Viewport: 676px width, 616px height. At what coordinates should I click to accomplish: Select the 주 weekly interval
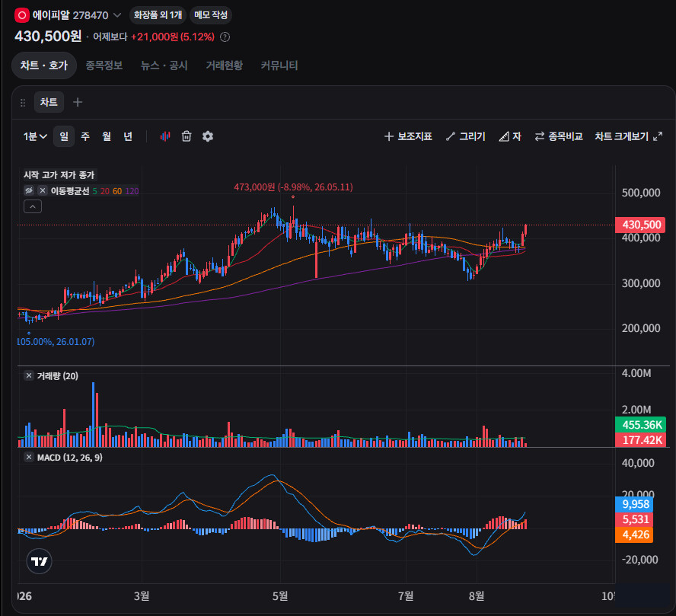[85, 136]
